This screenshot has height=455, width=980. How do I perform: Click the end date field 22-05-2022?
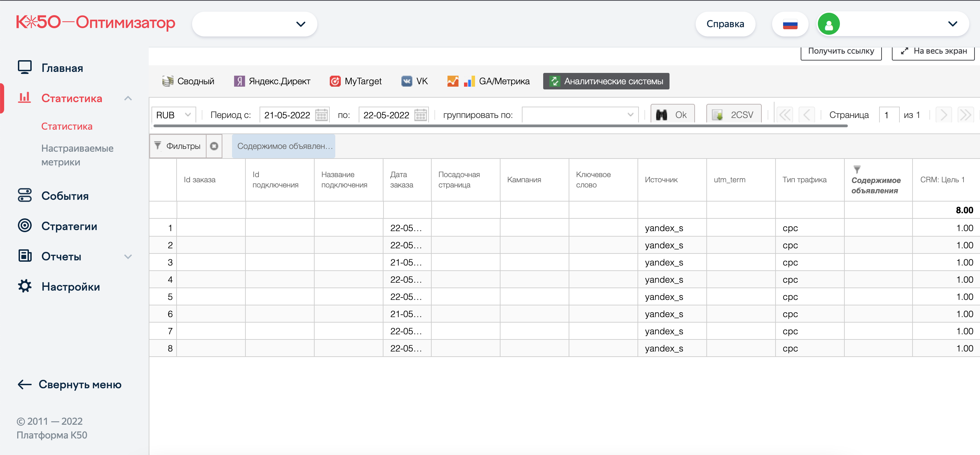386,115
